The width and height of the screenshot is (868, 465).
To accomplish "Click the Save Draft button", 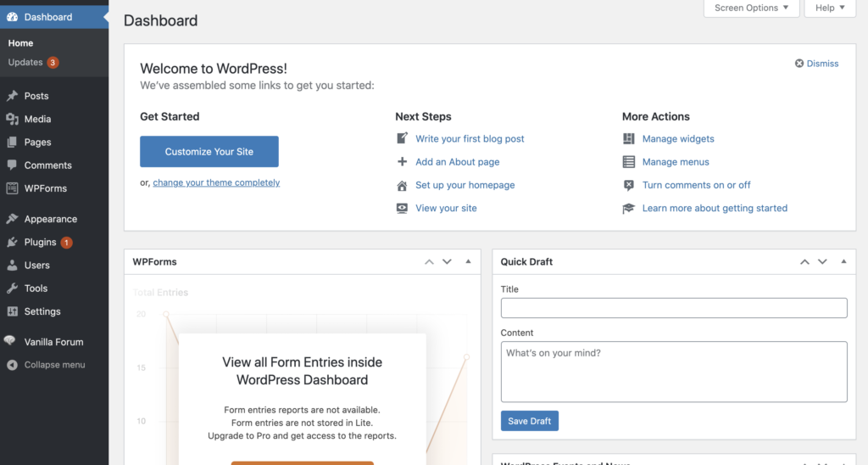I will 530,421.
